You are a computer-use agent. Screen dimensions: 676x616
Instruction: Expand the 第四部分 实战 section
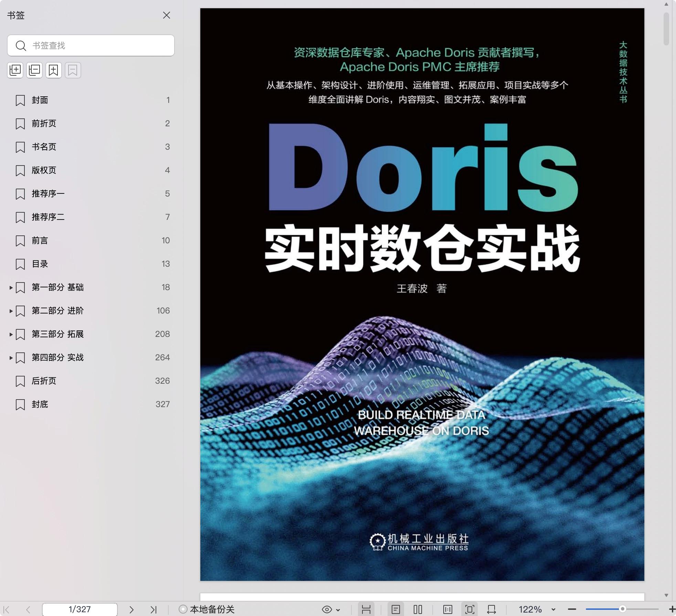click(11, 358)
